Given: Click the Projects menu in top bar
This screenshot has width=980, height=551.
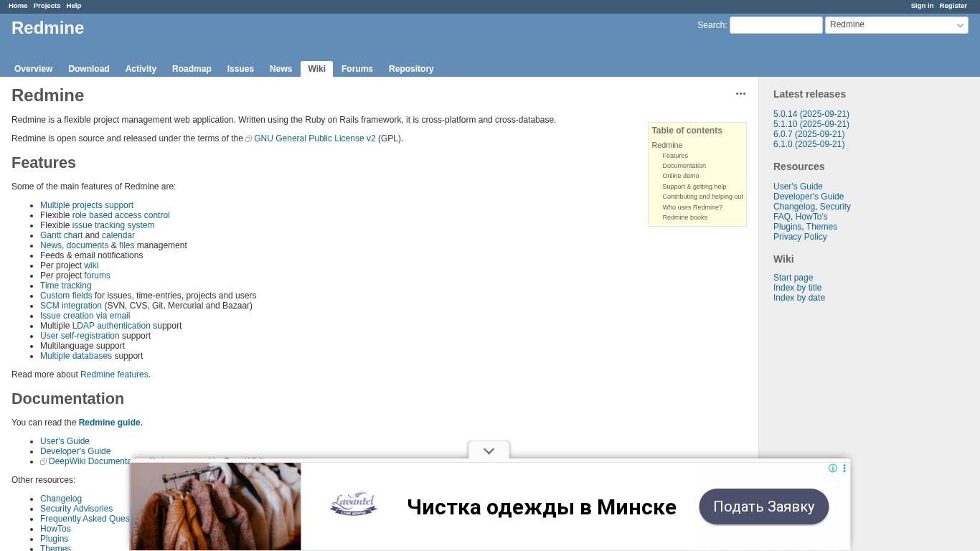Looking at the screenshot, I should click(x=47, y=6).
